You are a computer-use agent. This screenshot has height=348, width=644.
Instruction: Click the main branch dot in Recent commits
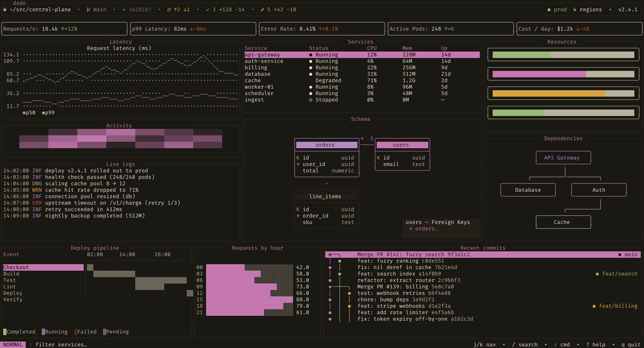[x=620, y=255]
